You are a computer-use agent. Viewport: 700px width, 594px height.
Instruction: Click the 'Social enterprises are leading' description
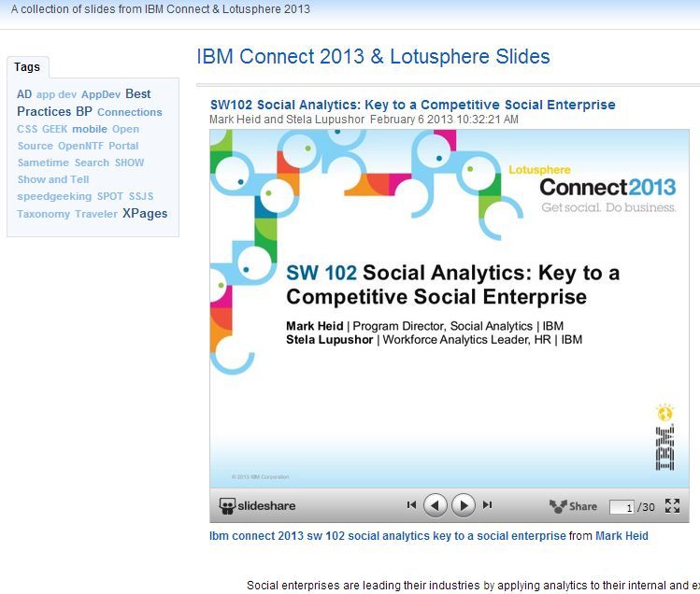pos(473,585)
